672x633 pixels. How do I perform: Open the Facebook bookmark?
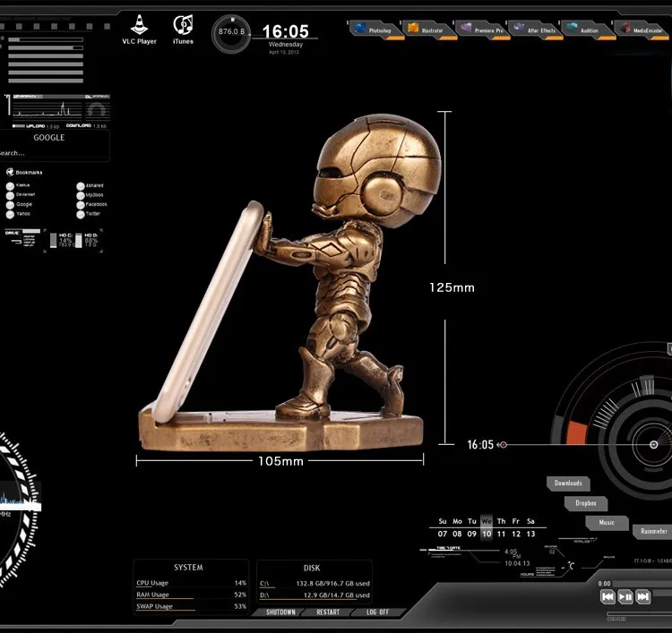click(91, 205)
